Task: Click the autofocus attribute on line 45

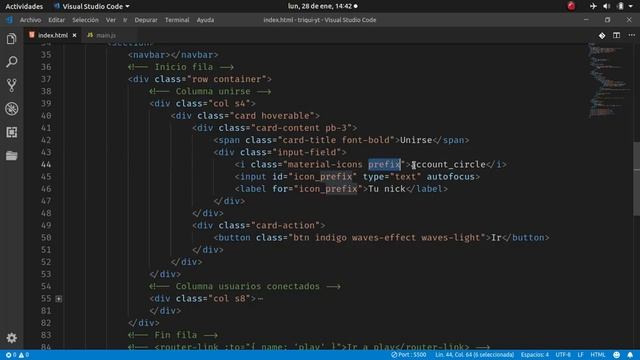Action: [451, 177]
